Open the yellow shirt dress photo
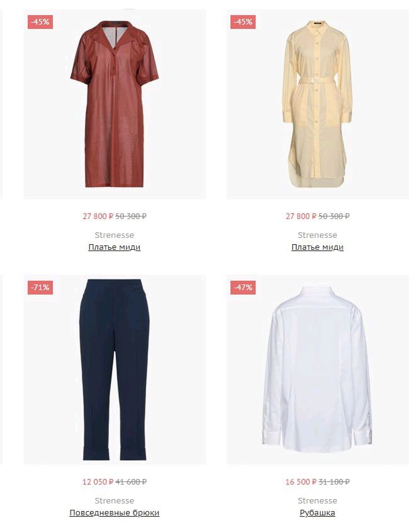This screenshot has height=523, width=420. point(317,104)
